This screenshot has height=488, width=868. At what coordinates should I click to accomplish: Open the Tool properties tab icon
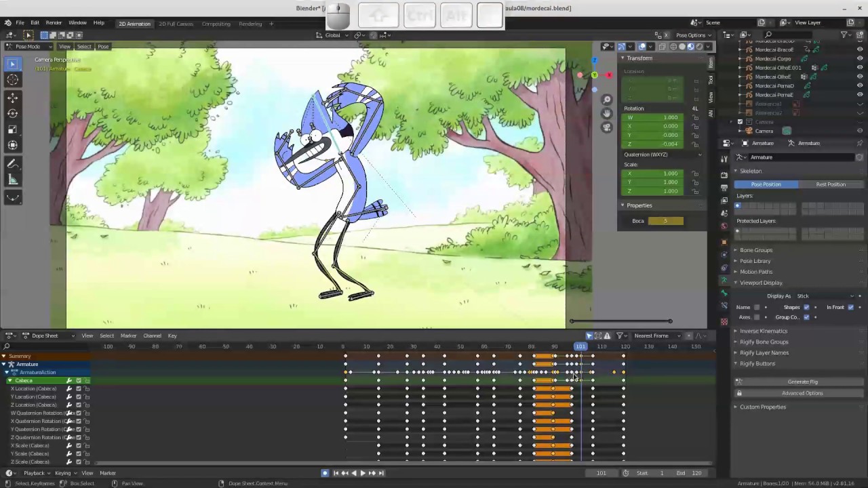(x=724, y=158)
